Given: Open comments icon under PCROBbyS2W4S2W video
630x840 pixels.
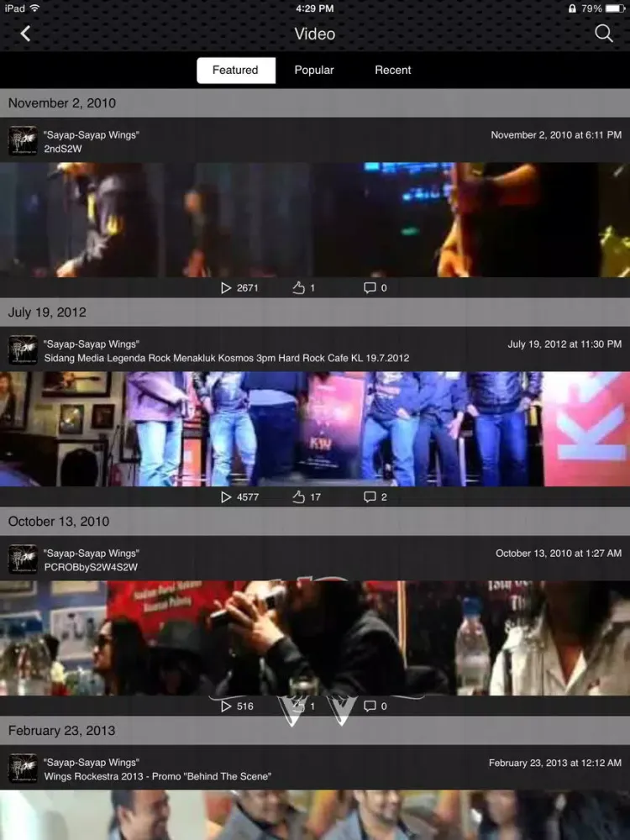Looking at the screenshot, I should click(x=370, y=706).
